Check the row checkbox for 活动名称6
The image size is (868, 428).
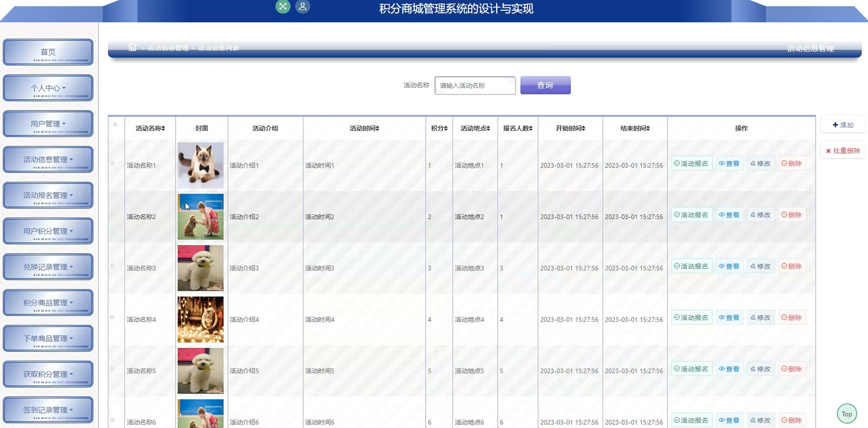point(112,420)
